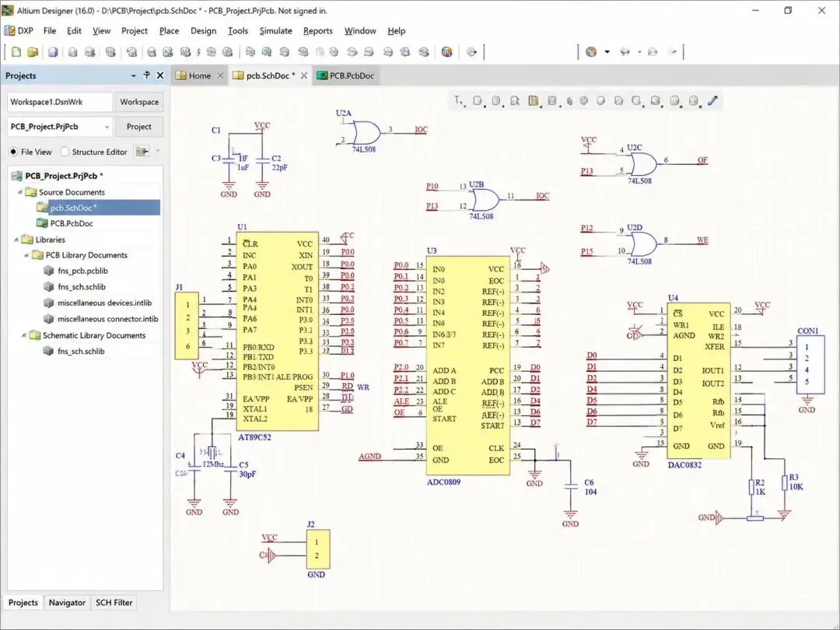Select pcb.SchDoc in the project tree

(x=98, y=208)
